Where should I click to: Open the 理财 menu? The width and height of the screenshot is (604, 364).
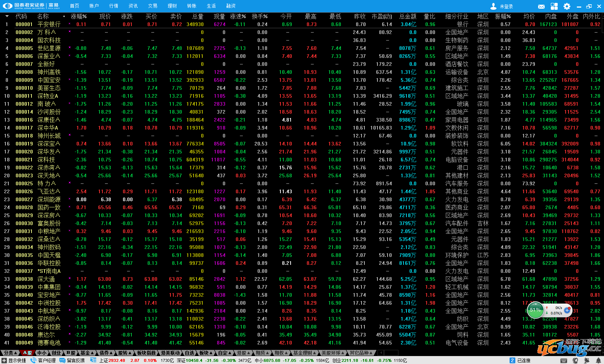[172, 6]
